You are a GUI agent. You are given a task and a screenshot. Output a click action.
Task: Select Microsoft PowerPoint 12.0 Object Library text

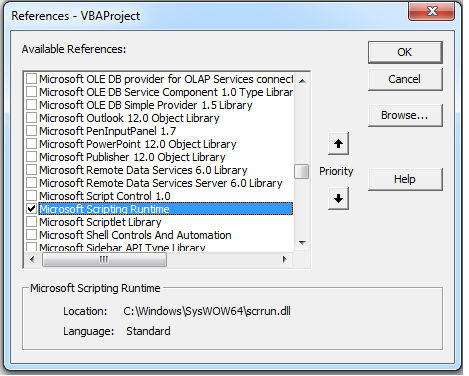click(x=138, y=144)
